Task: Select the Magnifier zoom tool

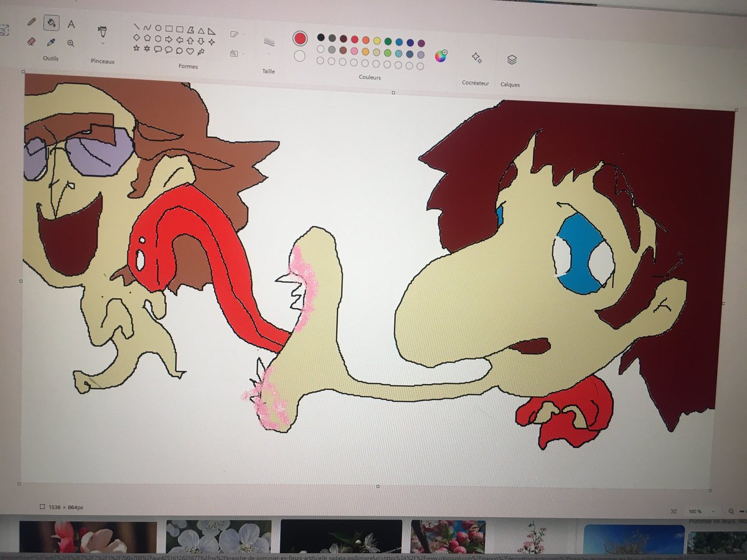Action: [71, 43]
